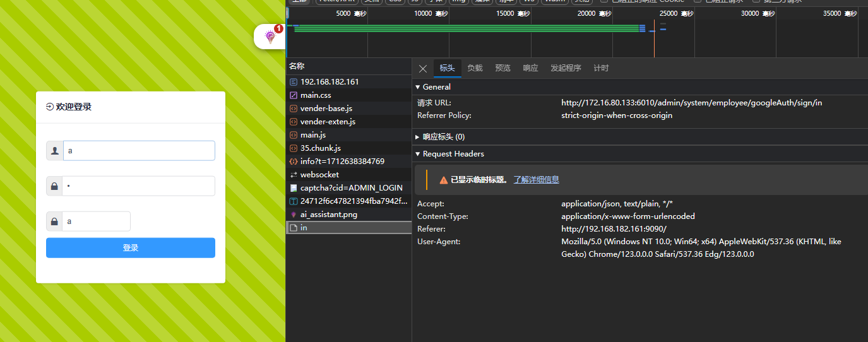This screenshot has width=868, height=342.
Task: Expand the 响应标头 (0) section
Action: coord(418,137)
